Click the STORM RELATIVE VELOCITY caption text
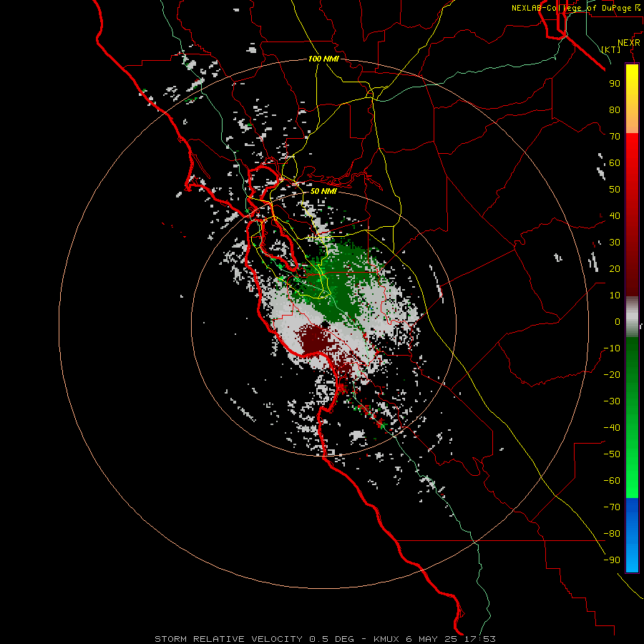The image size is (644, 644). (228, 639)
